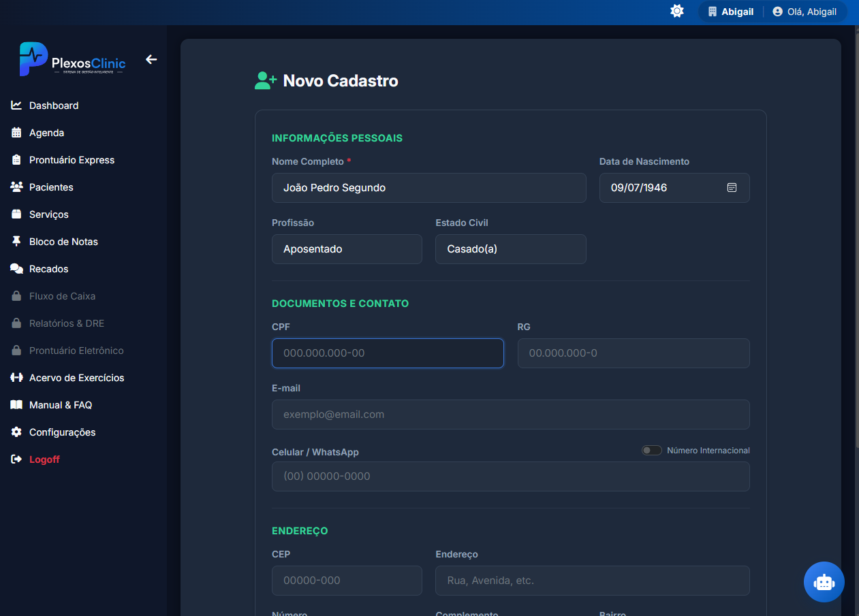
Task: Click the Bloco de Notas pin icon
Action: click(x=16, y=242)
